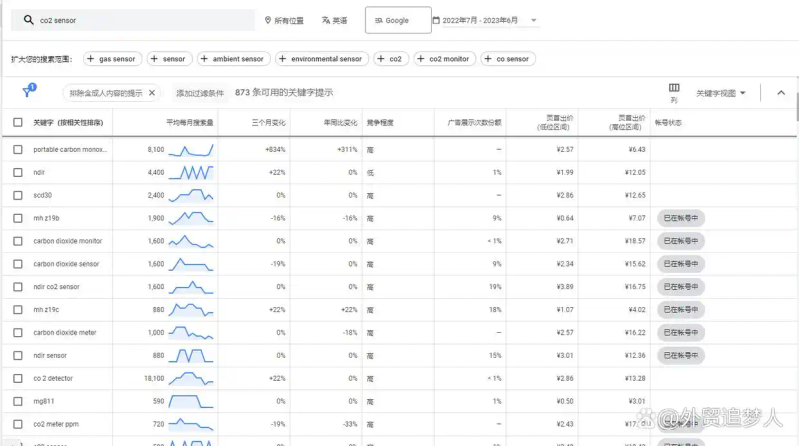Check the 'co 2 detector' row
The width and height of the screenshot is (799, 446).
coord(18,378)
